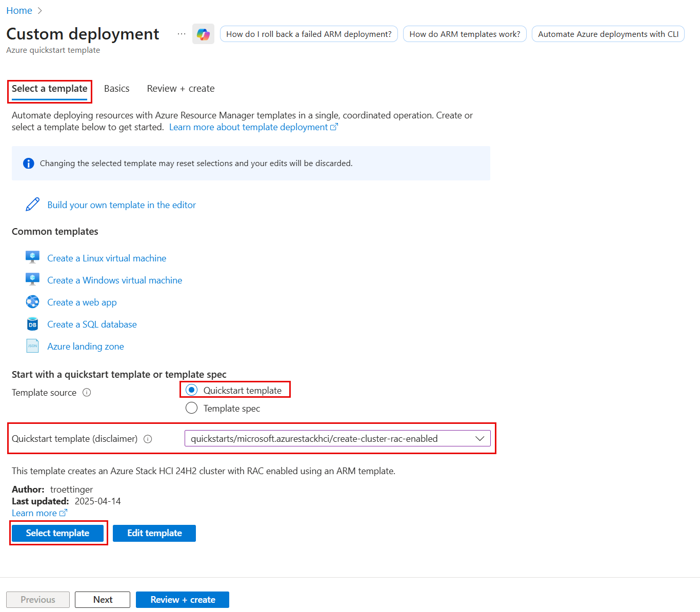Click the 'Start with a quickstart template or template spec' heading
Image resolution: width=700 pixels, height=612 pixels.
[x=119, y=375]
